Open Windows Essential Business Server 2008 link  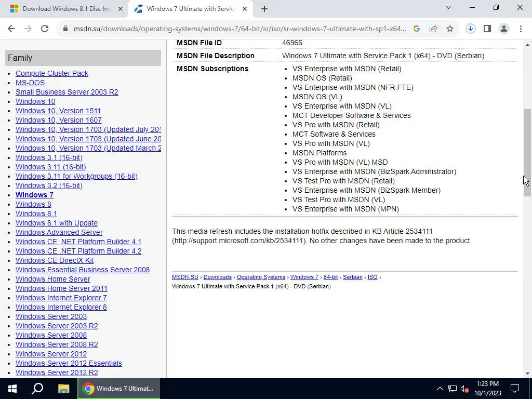coord(83,270)
